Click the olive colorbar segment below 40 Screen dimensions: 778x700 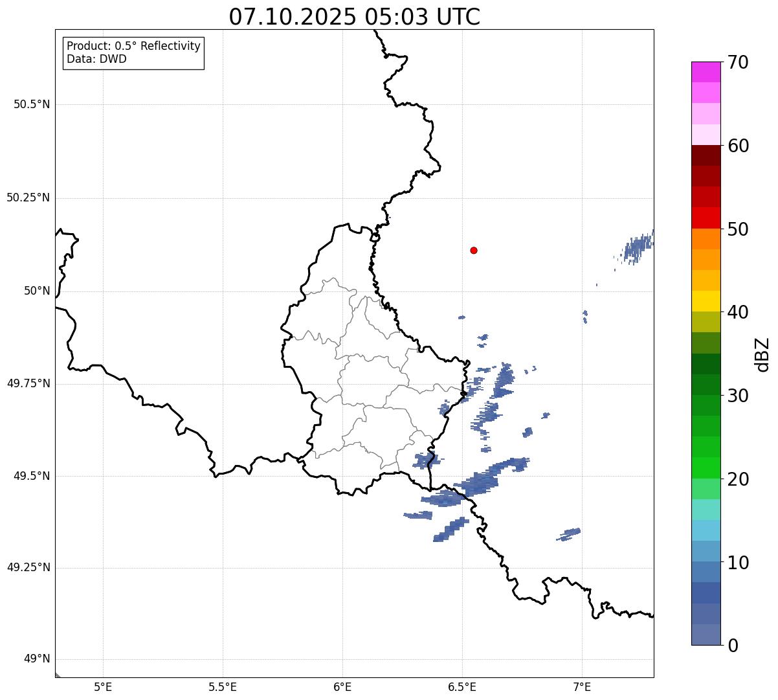[706, 322]
